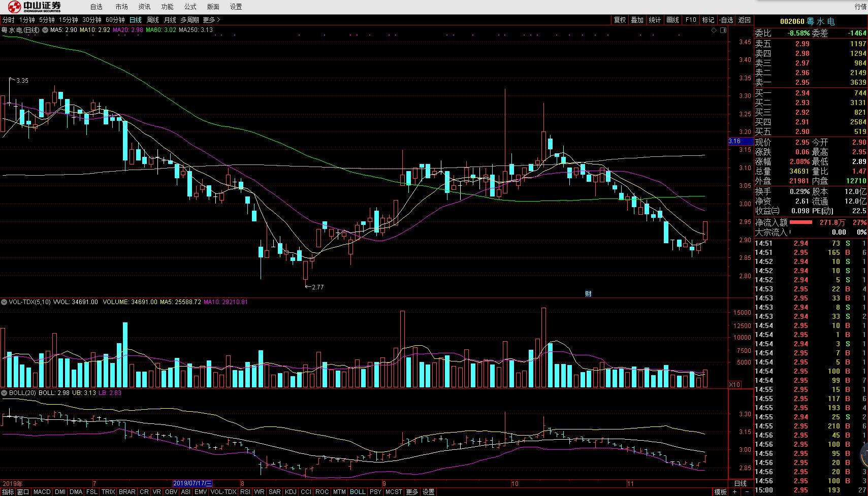
Task: Expand main chart indicator dropdown beside 粤水电(日线)
Action: [45, 30]
